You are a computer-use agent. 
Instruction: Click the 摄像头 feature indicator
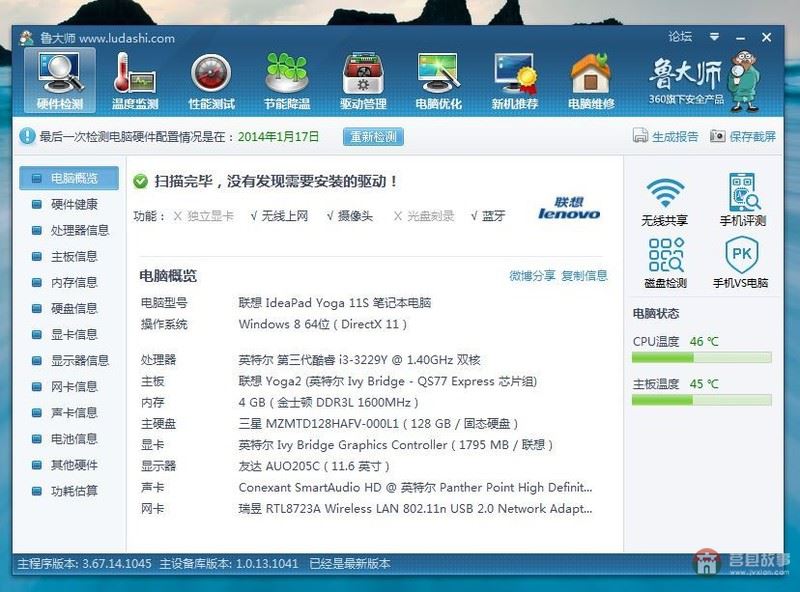349,216
